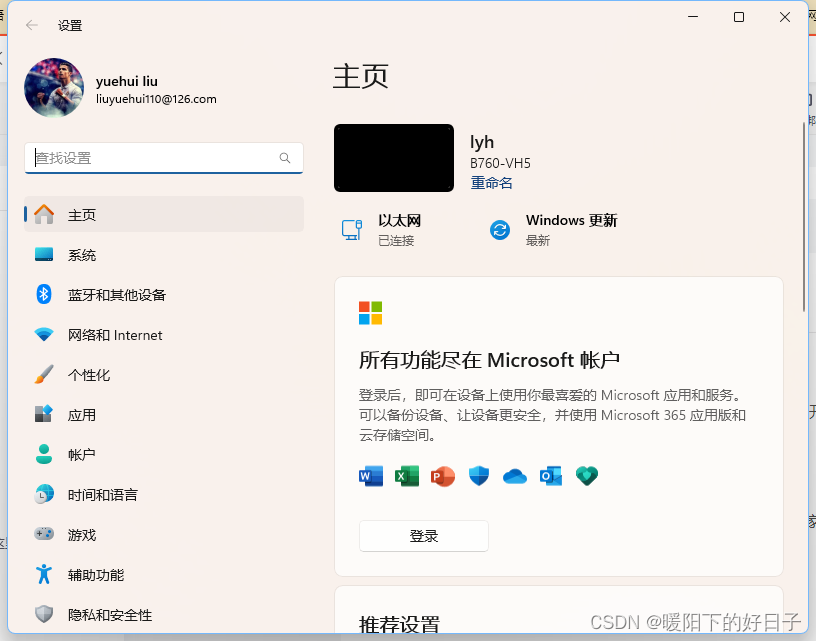Screen dimensions: 816x641
Task: Open Windows 更新 最新 status text
Action: click(x=571, y=229)
